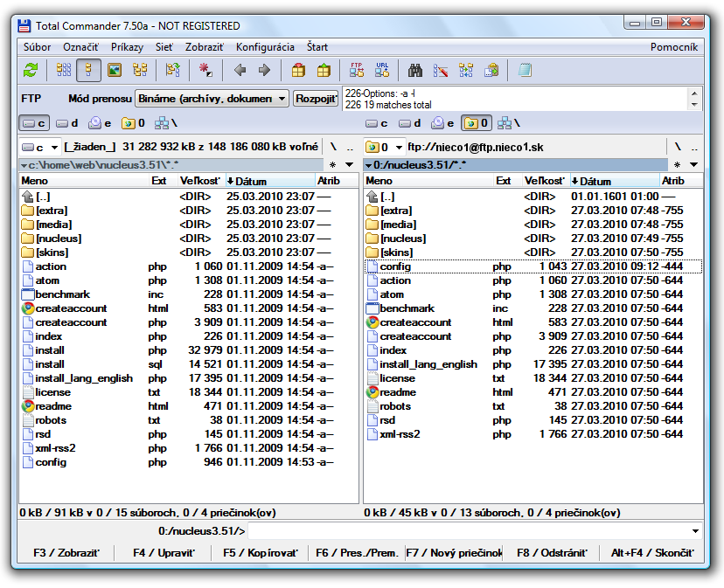Sort left panel by Veľkosť column
Screen dimensions: 724x588
(x=200, y=181)
